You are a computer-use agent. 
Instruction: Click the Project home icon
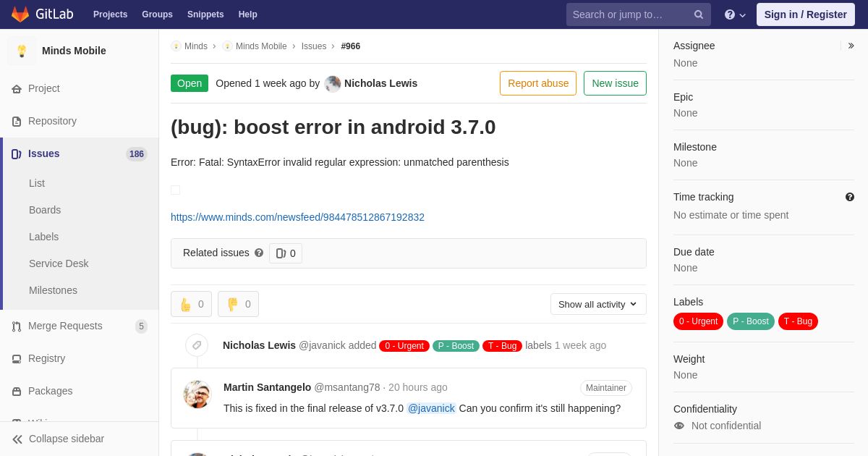[x=17, y=89]
